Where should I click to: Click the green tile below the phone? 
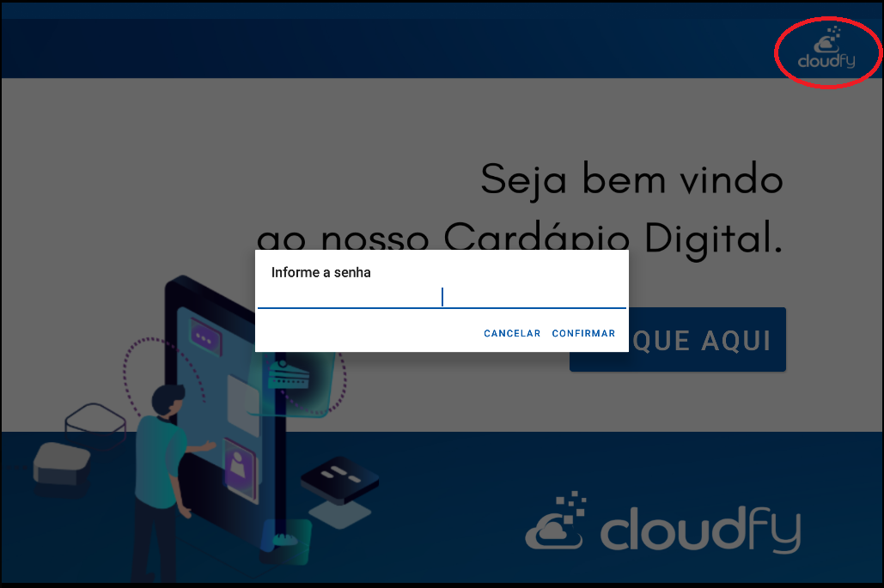click(288, 542)
